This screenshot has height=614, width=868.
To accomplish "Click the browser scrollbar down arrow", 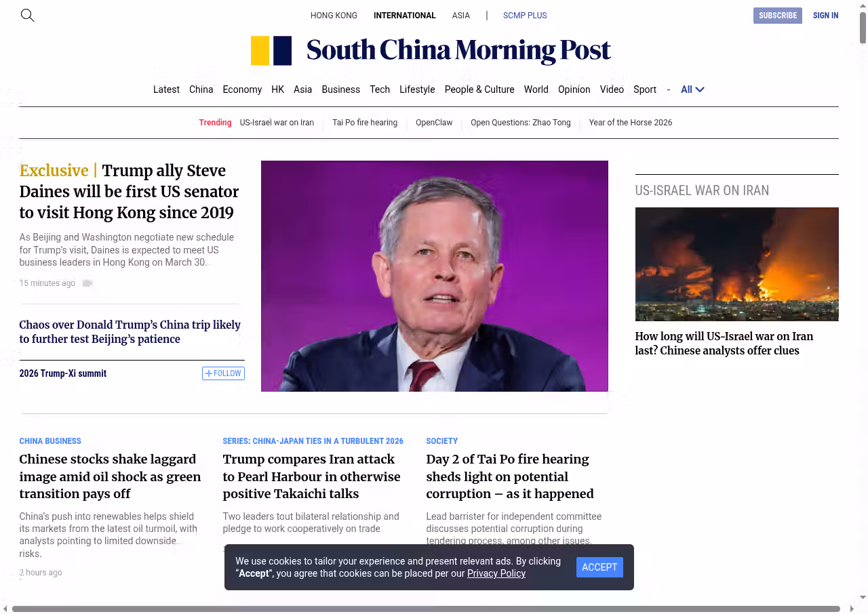I will coord(863,597).
